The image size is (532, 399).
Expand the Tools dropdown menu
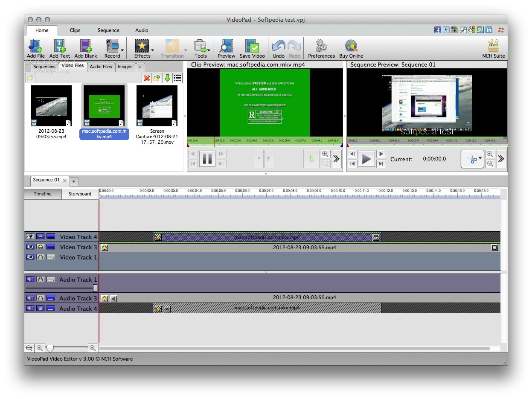click(209, 51)
